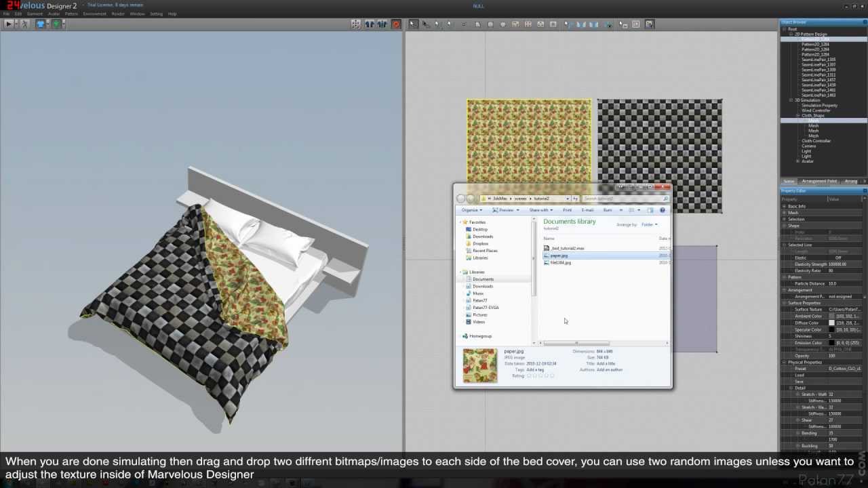The width and height of the screenshot is (868, 488).
Task: Expand the Avatar node in Object Browser
Action: [x=798, y=161]
